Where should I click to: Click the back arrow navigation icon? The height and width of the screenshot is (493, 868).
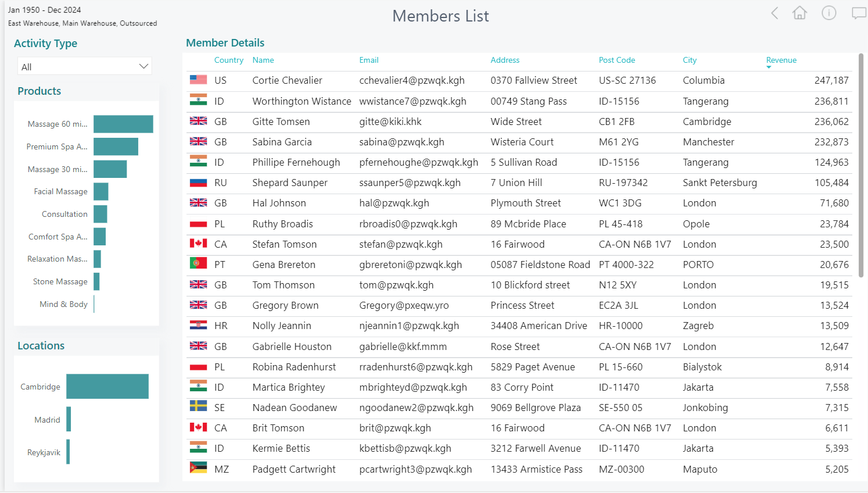774,13
